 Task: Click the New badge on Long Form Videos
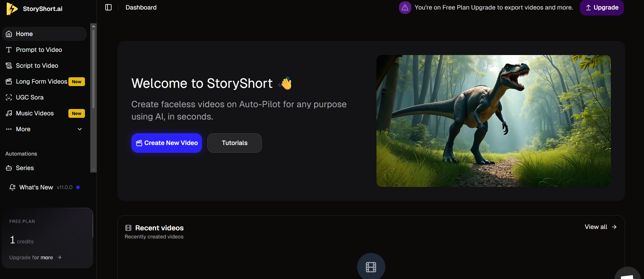[76, 81]
